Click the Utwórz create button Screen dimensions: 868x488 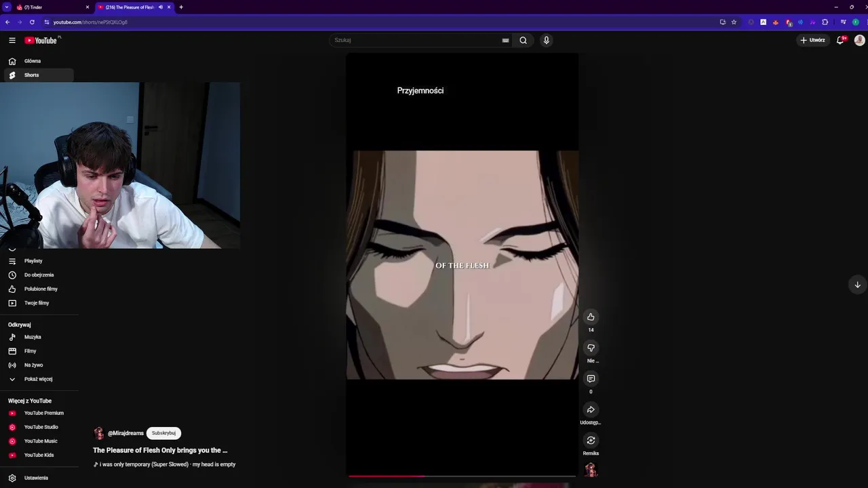coord(812,40)
